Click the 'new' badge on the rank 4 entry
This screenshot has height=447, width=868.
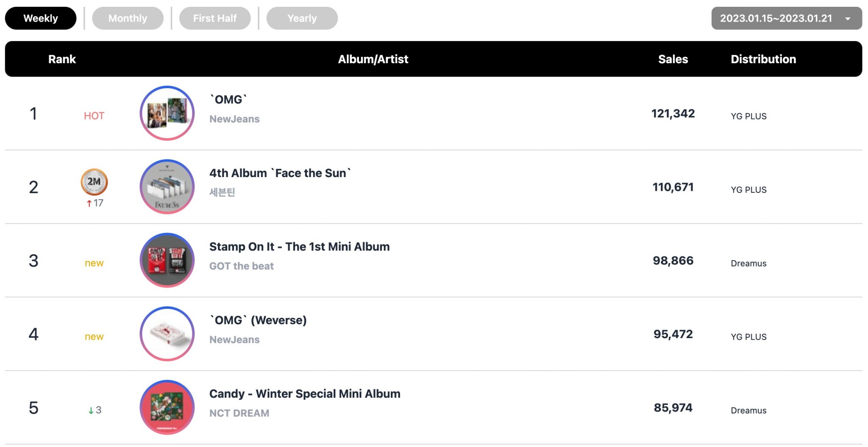coord(94,336)
